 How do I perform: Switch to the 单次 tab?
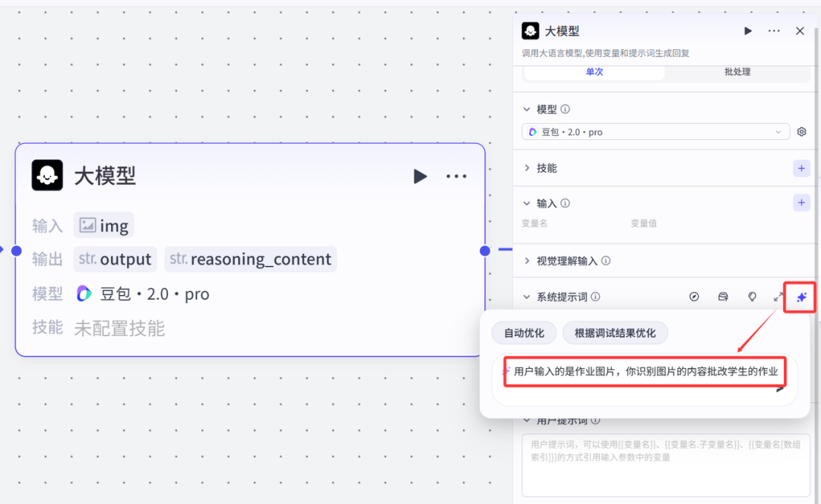point(594,71)
